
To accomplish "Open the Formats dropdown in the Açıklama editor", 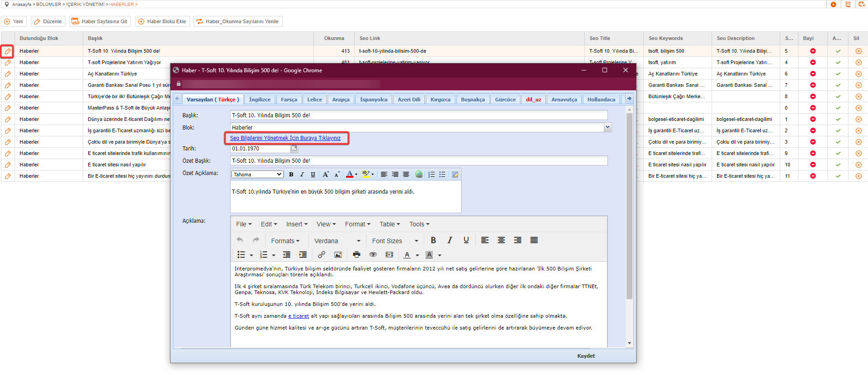I will point(285,241).
